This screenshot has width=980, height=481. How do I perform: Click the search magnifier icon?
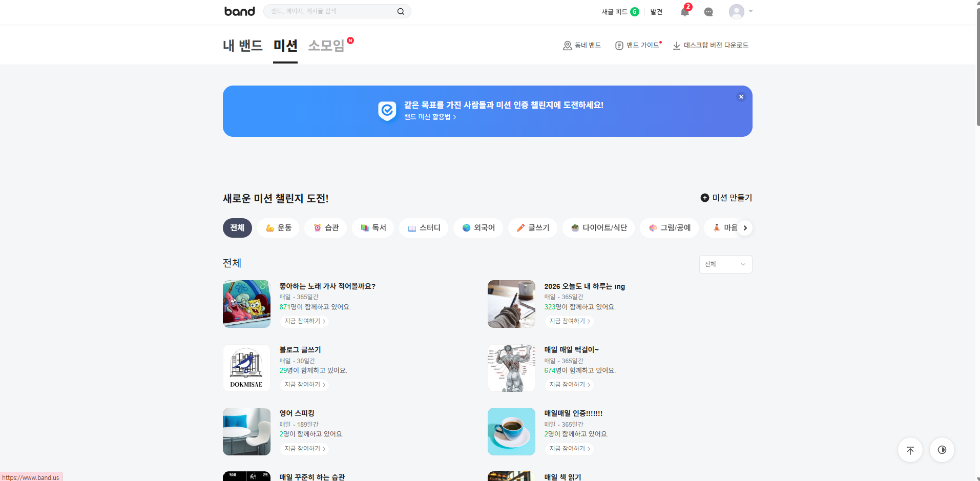click(401, 11)
